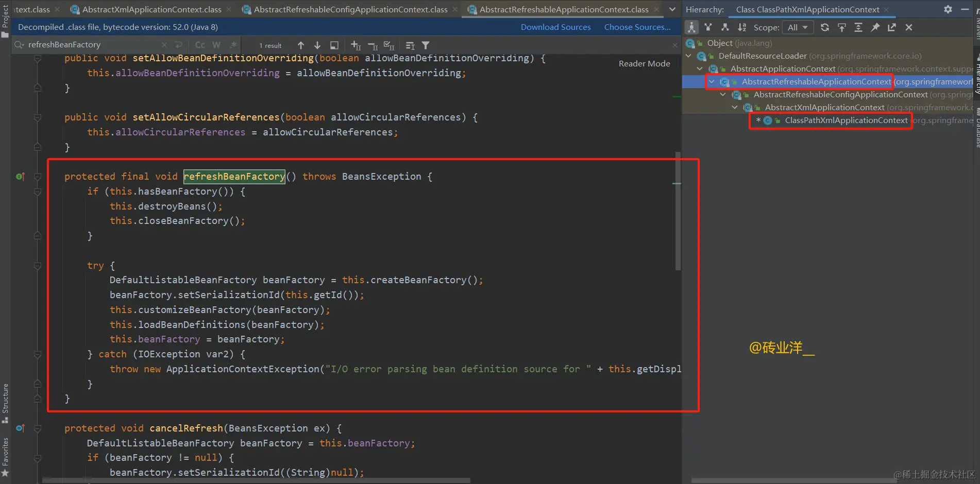Go to next search occurrence
The height and width of the screenshot is (484, 980).
coord(317,45)
